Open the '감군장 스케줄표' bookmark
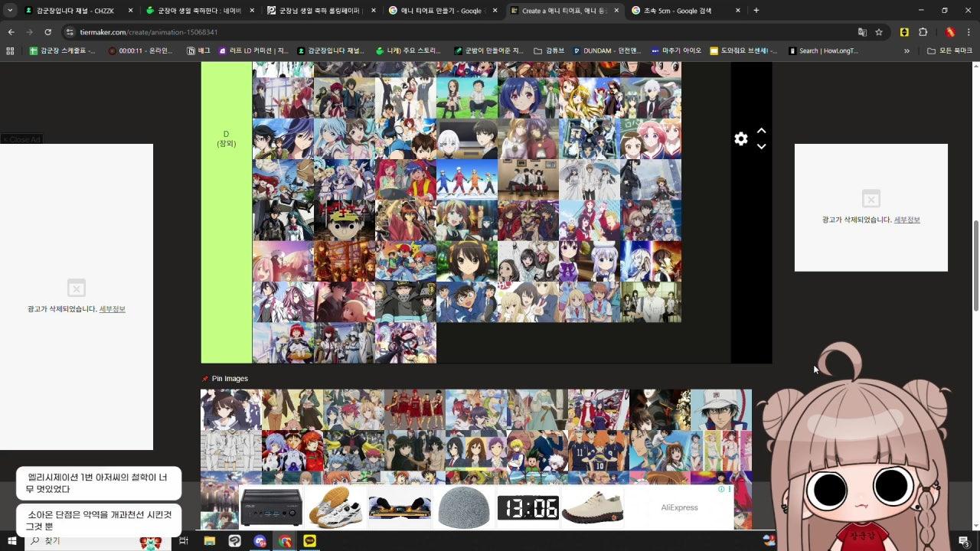The image size is (980, 551). 62,51
